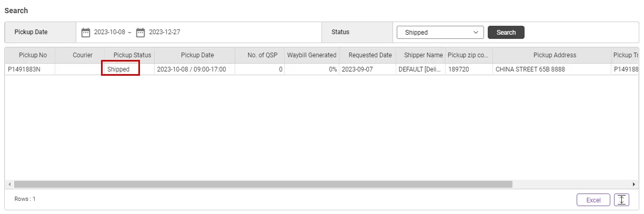Sort by Pickup Status column header
The width and height of the screenshot is (644, 214).
pyautogui.click(x=132, y=55)
